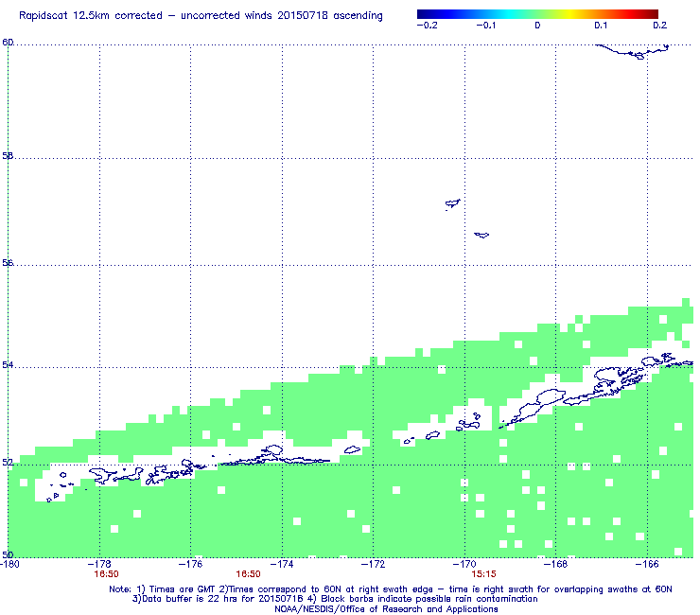Click the 0.2 color scale label

point(660,26)
